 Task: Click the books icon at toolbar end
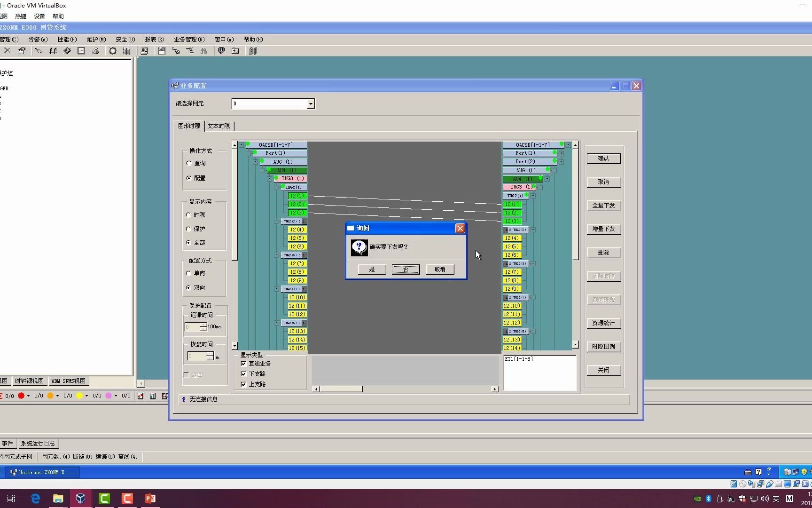pos(253,51)
